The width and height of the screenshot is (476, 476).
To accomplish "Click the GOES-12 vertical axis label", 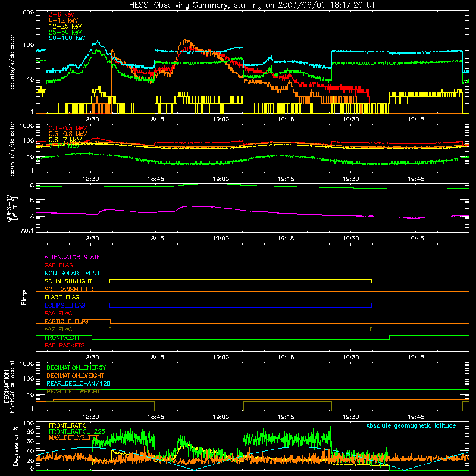I will tap(12, 208).
